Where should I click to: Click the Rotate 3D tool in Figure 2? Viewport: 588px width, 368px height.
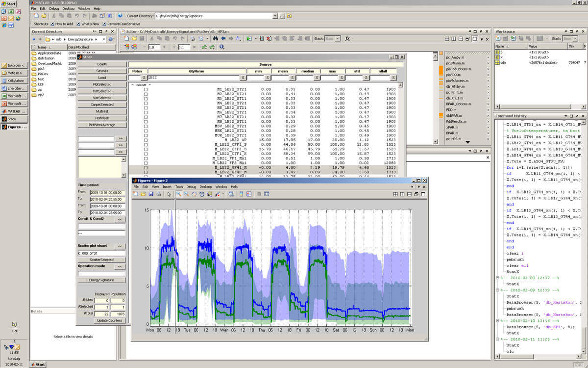coord(201,194)
